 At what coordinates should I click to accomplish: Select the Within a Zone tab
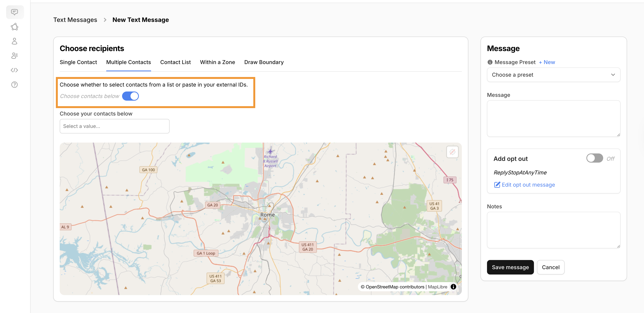pos(217,62)
